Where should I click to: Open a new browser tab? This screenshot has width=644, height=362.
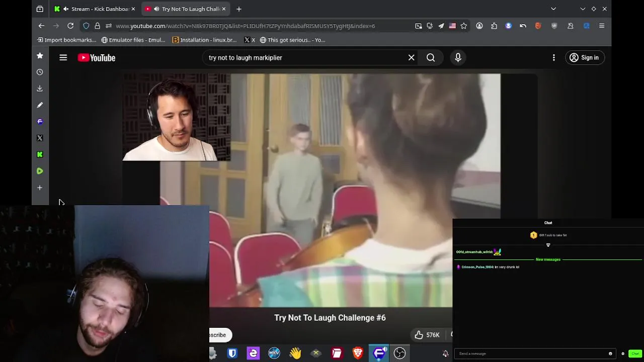pyautogui.click(x=239, y=9)
